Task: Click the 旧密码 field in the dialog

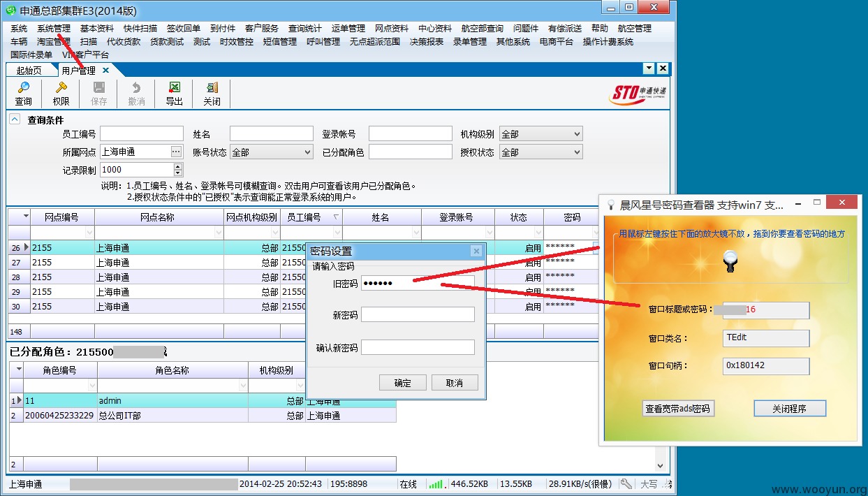Action: point(418,284)
